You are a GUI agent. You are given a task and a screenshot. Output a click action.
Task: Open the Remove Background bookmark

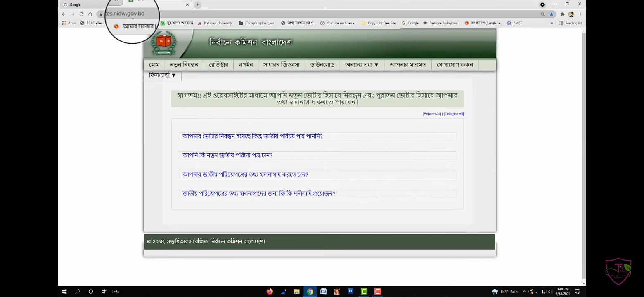pyautogui.click(x=442, y=23)
